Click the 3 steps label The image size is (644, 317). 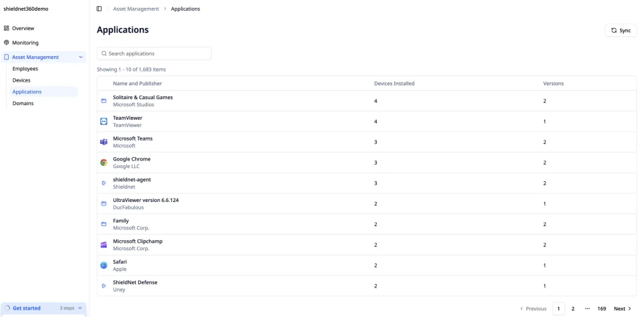tap(67, 308)
